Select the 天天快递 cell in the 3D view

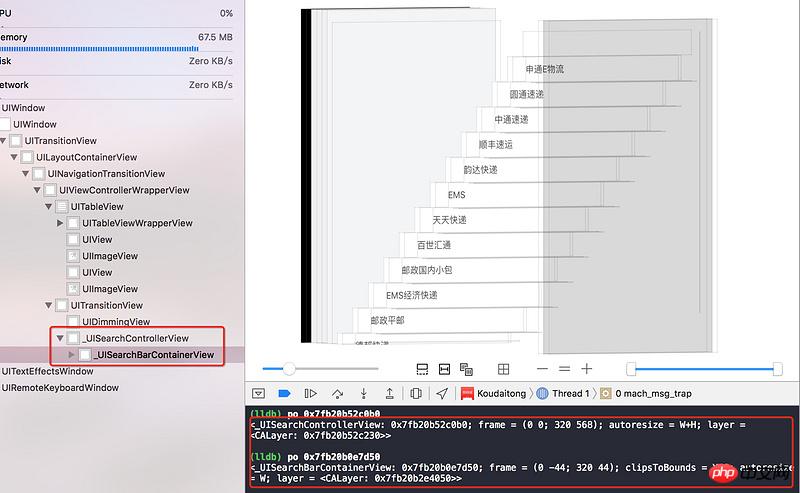[x=449, y=220]
